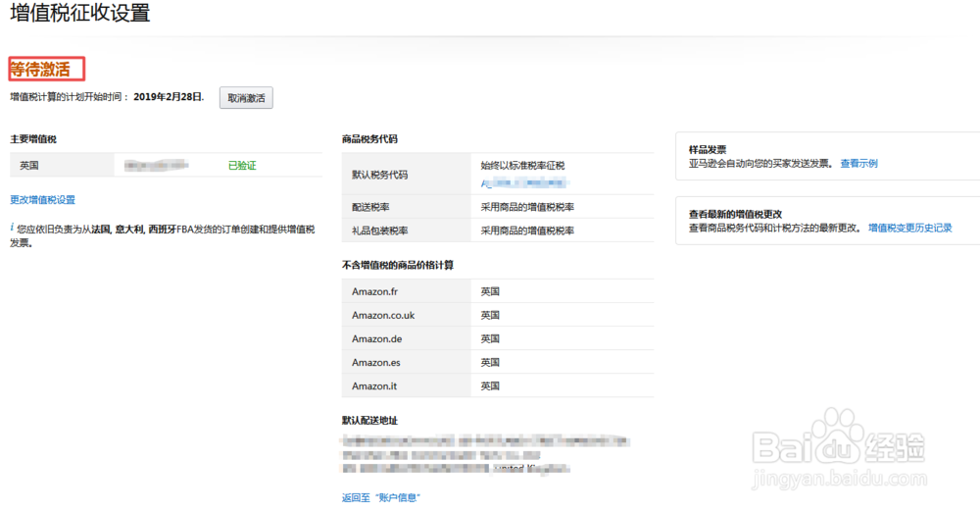The width and height of the screenshot is (980, 512).
Task: Open the 更改增值税设置 link
Action: coord(42,200)
